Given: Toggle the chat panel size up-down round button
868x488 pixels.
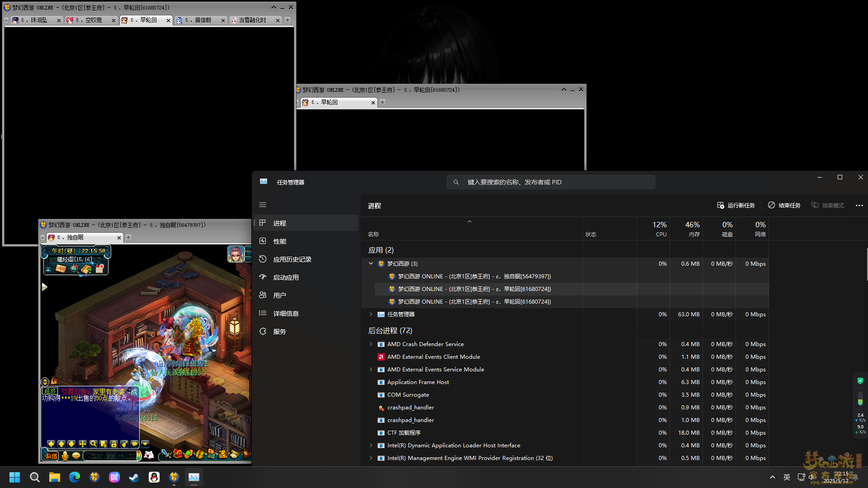Looking at the screenshot, I should click(45, 382).
